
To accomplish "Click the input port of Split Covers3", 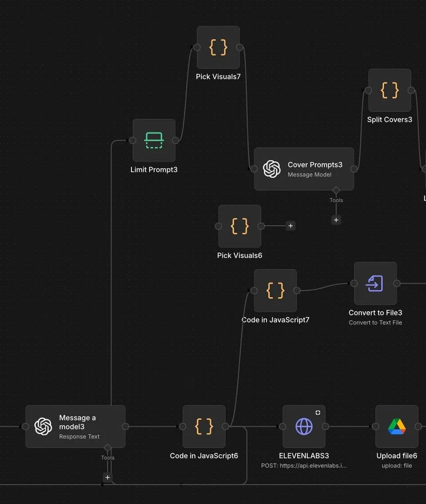I will [x=369, y=90].
